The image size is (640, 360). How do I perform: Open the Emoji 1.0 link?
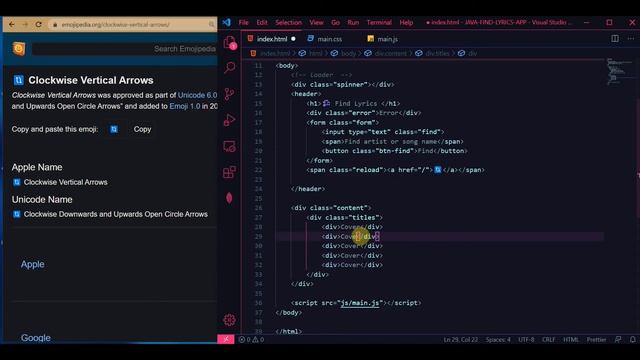[185, 106]
